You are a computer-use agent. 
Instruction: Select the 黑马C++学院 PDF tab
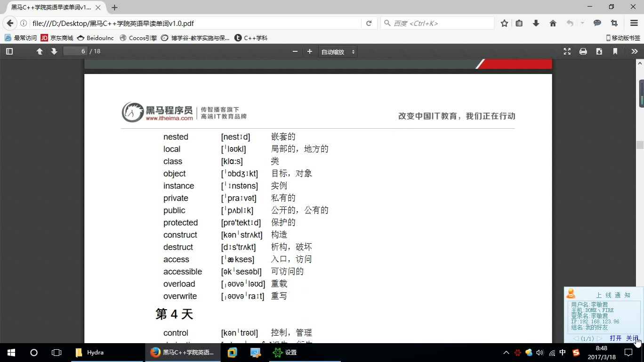[x=52, y=8]
